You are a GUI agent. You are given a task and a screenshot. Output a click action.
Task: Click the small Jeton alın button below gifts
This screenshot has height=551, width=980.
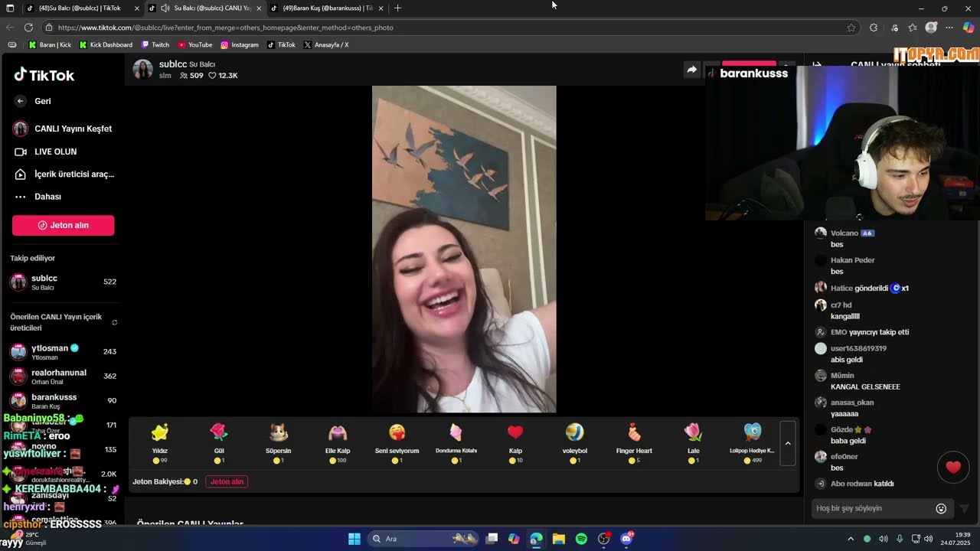(227, 481)
